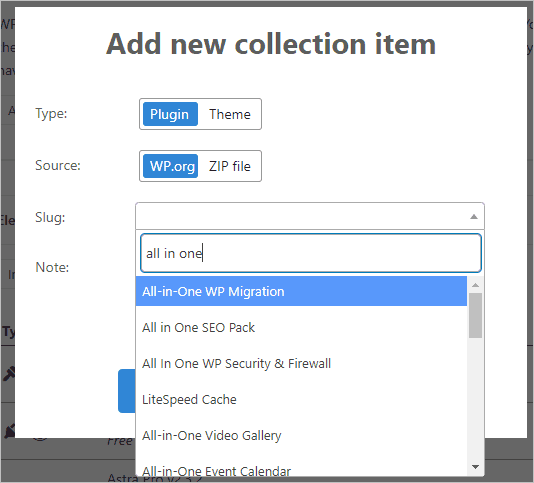
Task: Select the Theme type option
Action: (x=230, y=114)
